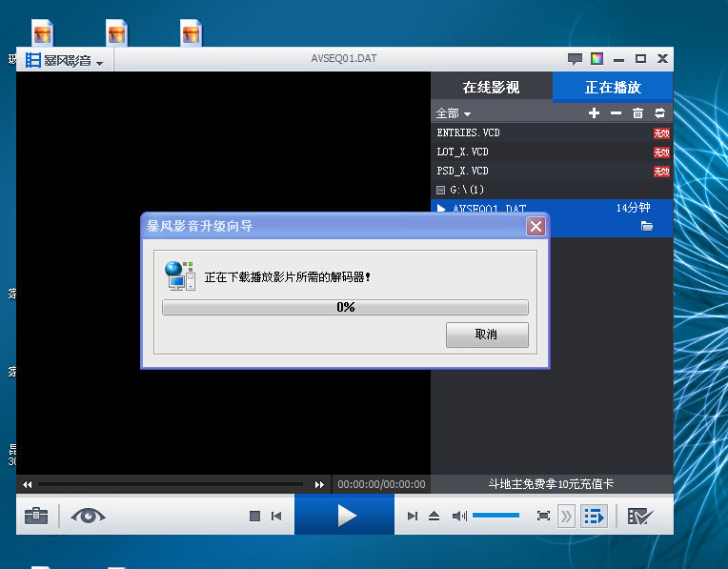Go to the previous track

coord(276,516)
